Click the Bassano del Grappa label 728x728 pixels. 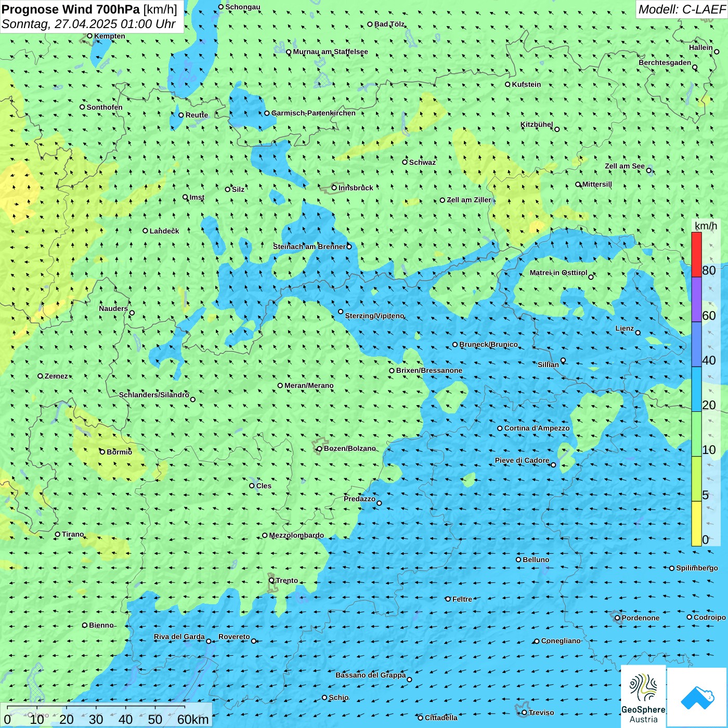tap(370, 675)
